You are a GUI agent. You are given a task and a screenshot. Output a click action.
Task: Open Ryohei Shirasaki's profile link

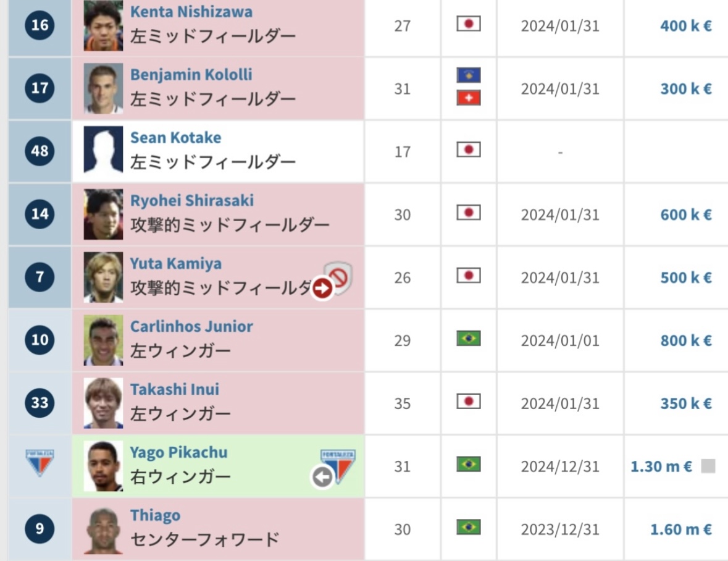tap(192, 201)
